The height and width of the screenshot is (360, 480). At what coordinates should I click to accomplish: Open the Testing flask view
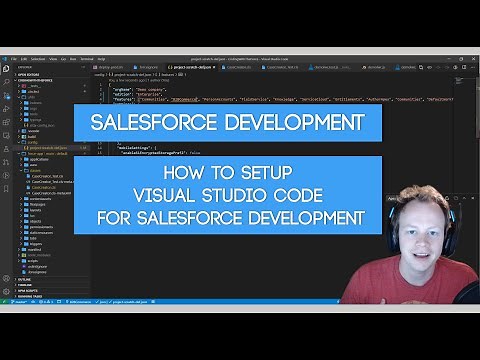coord(6,149)
